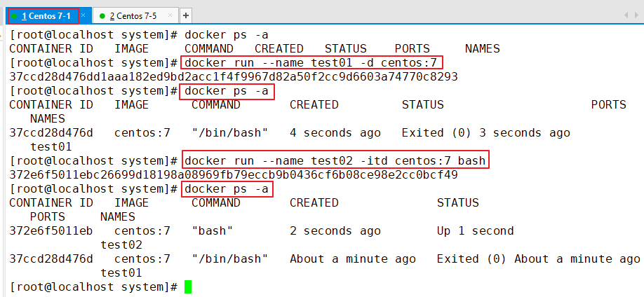Click the test02 container name

121,245
